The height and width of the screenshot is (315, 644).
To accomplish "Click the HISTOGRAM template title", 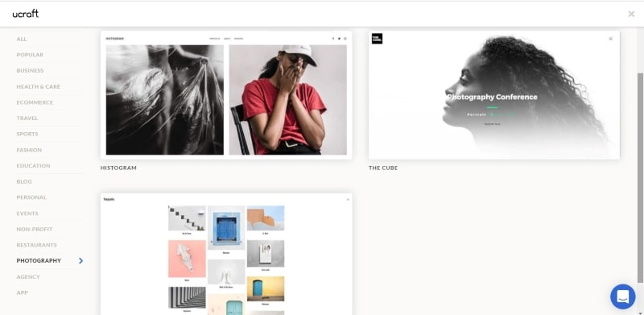I will (118, 168).
